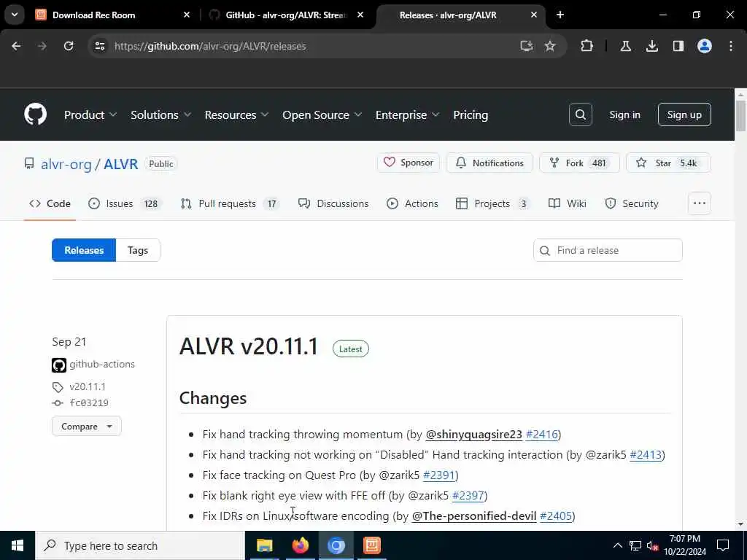Focus the Find a release search field

coord(608,250)
